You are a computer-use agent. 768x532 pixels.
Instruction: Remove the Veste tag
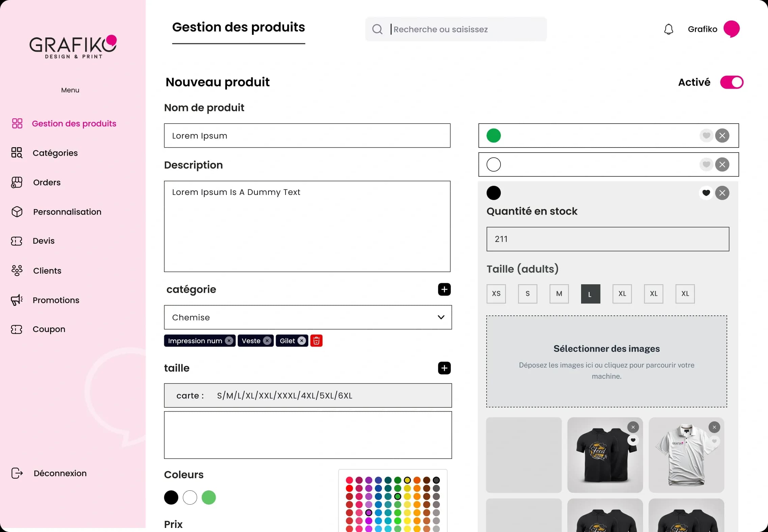click(x=267, y=341)
